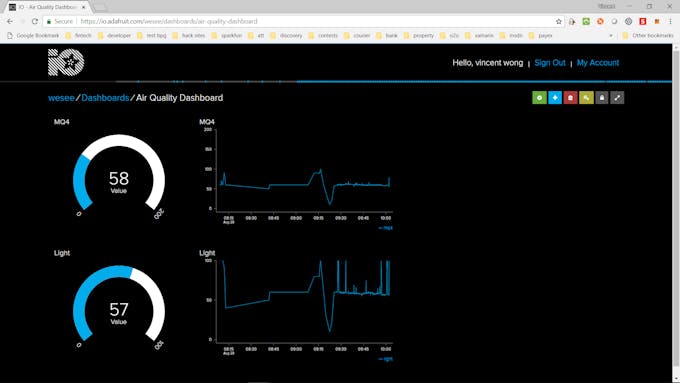Click the green dashboard settings gear button

(539, 98)
